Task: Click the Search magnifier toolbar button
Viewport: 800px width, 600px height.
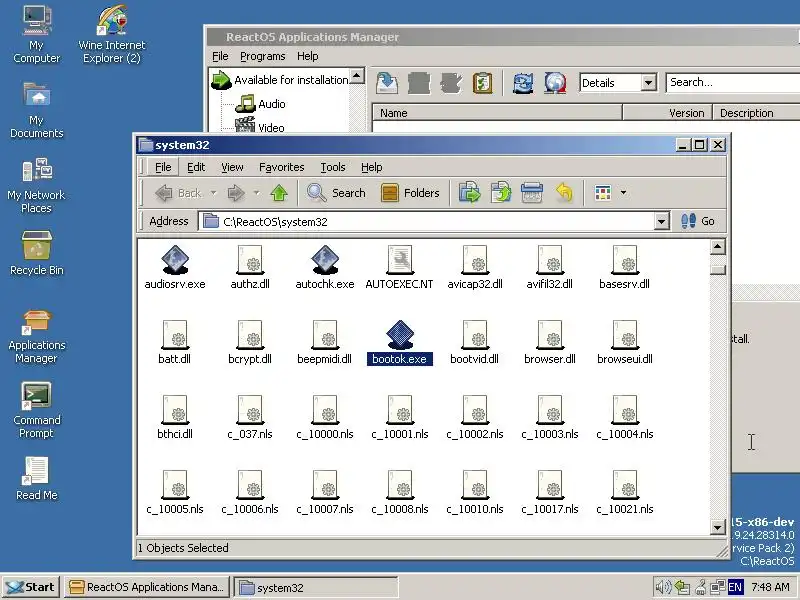Action: [336, 193]
